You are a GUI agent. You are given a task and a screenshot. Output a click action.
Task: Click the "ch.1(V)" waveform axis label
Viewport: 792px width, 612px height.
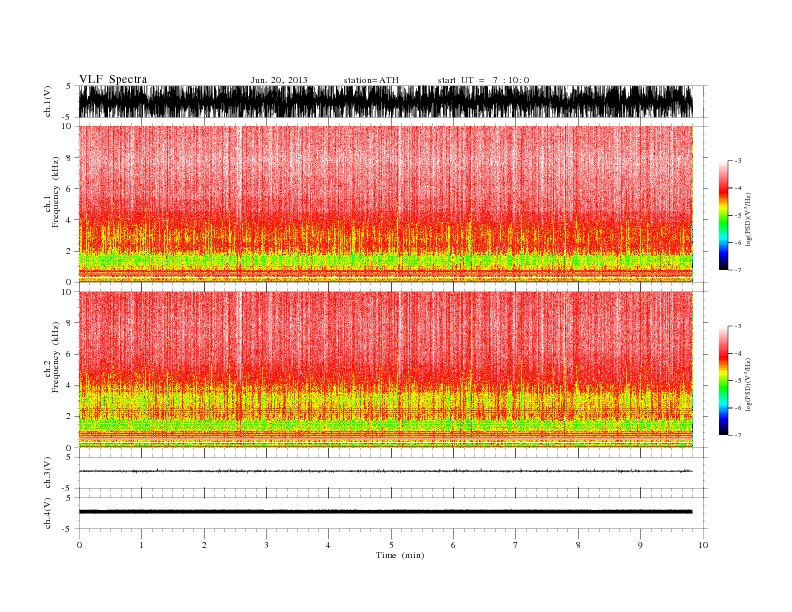coord(48,101)
